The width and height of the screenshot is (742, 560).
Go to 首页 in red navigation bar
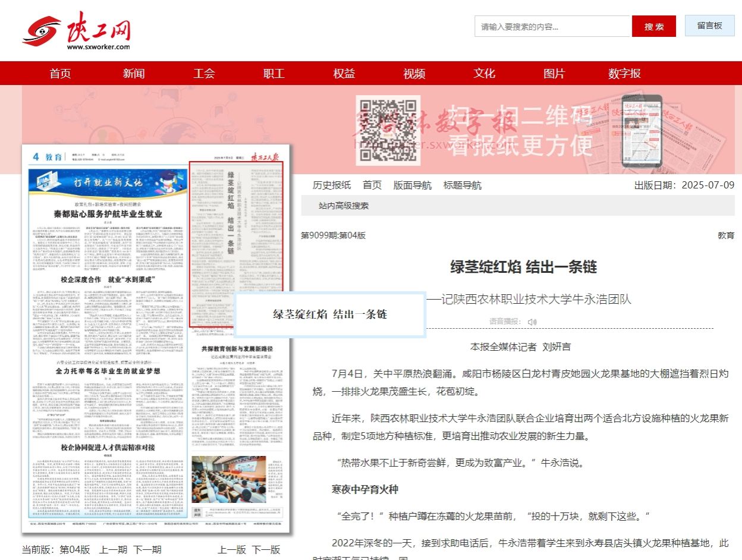pyautogui.click(x=60, y=73)
